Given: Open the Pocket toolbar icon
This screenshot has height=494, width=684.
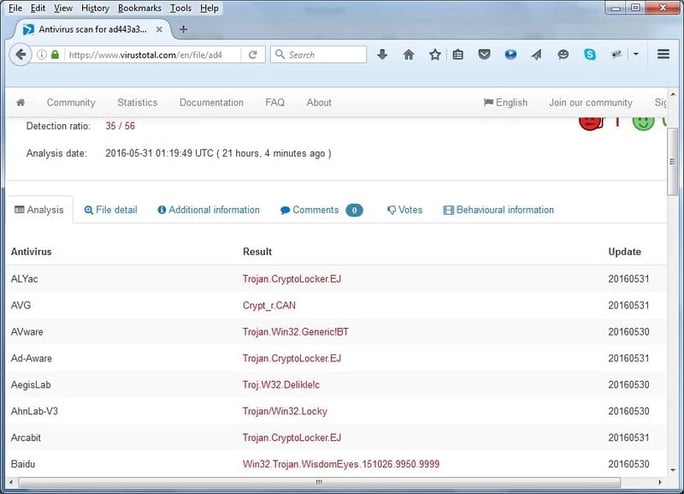Looking at the screenshot, I should (x=484, y=55).
